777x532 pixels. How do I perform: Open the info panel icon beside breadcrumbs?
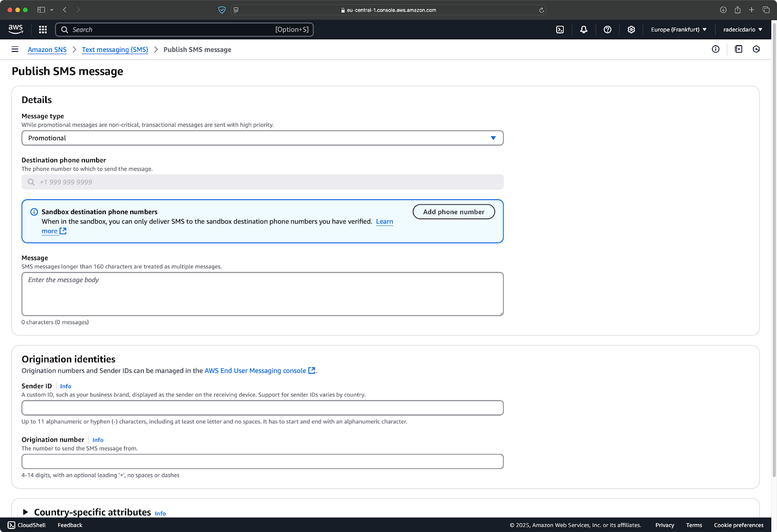(x=716, y=49)
